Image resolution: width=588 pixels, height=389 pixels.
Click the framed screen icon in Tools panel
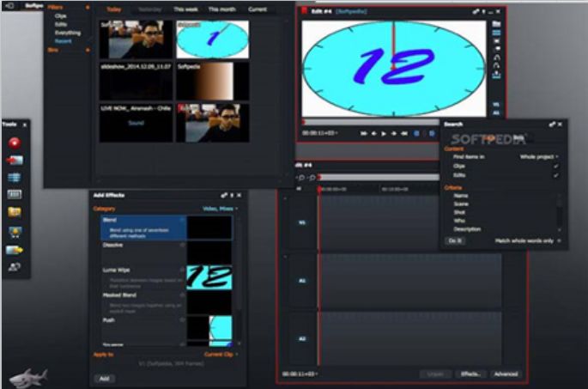coord(15,194)
